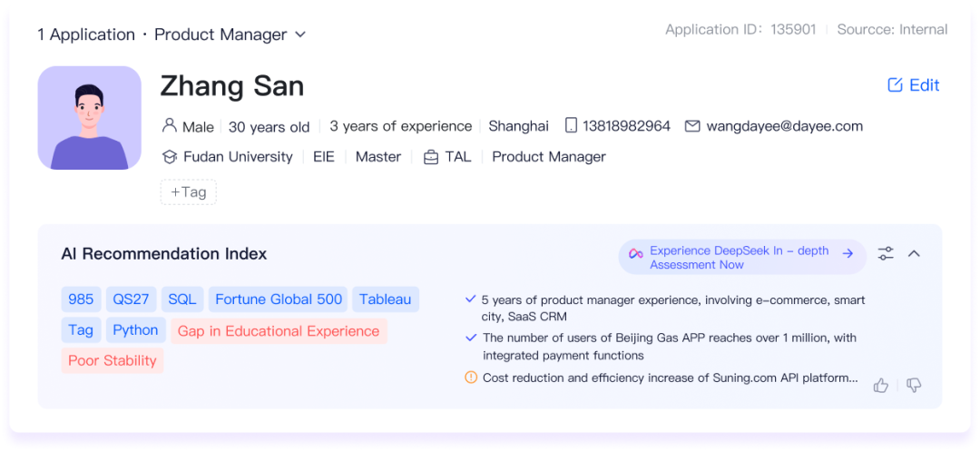This screenshot has width=980, height=451.
Task: Select the Fortune Global 500 tag
Action: tap(279, 299)
